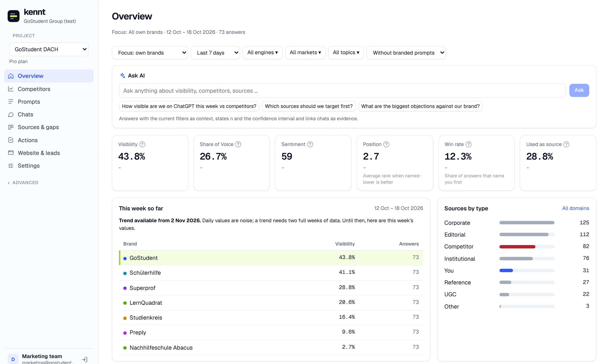Show the Used as source help icon
610x364 pixels.
point(566,144)
